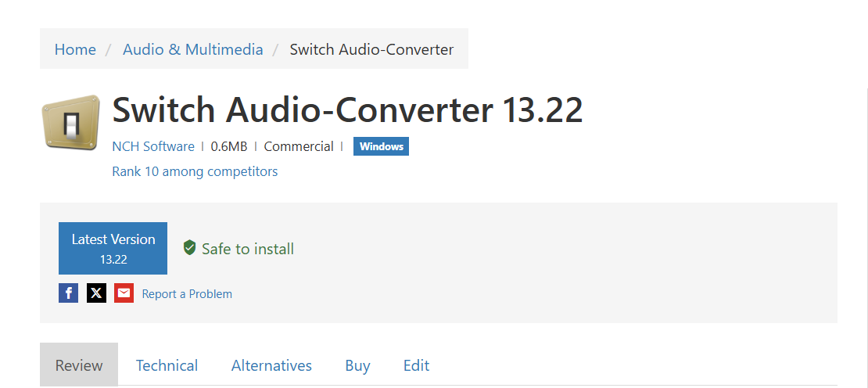Share this page on Facebook

click(68, 293)
